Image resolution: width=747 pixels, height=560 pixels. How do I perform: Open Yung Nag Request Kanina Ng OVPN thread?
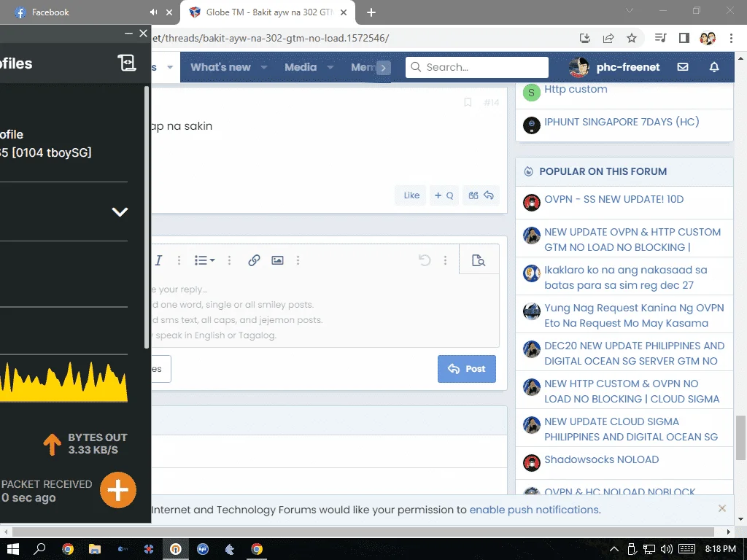click(x=634, y=315)
